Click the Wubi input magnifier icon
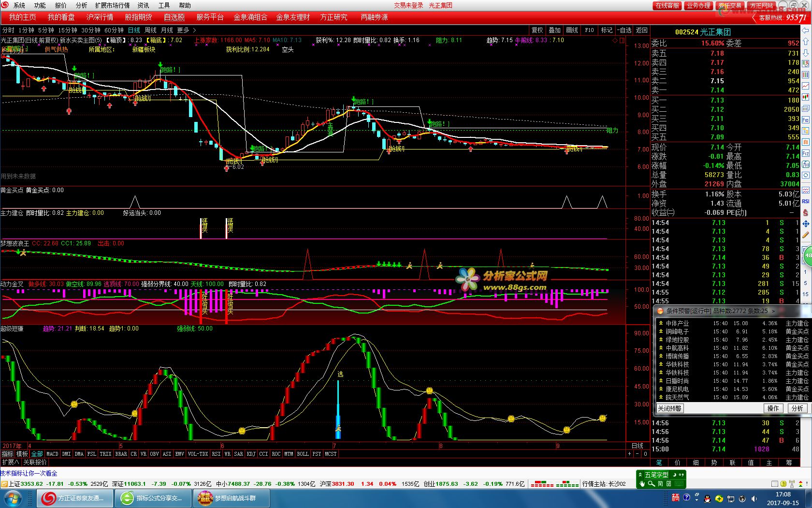Viewport: 812px width, 508px height. (x=651, y=484)
